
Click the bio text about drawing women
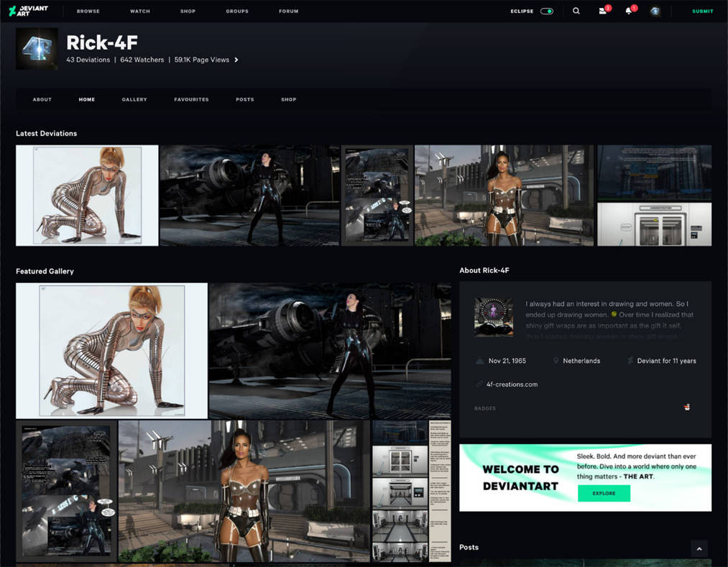point(609,320)
